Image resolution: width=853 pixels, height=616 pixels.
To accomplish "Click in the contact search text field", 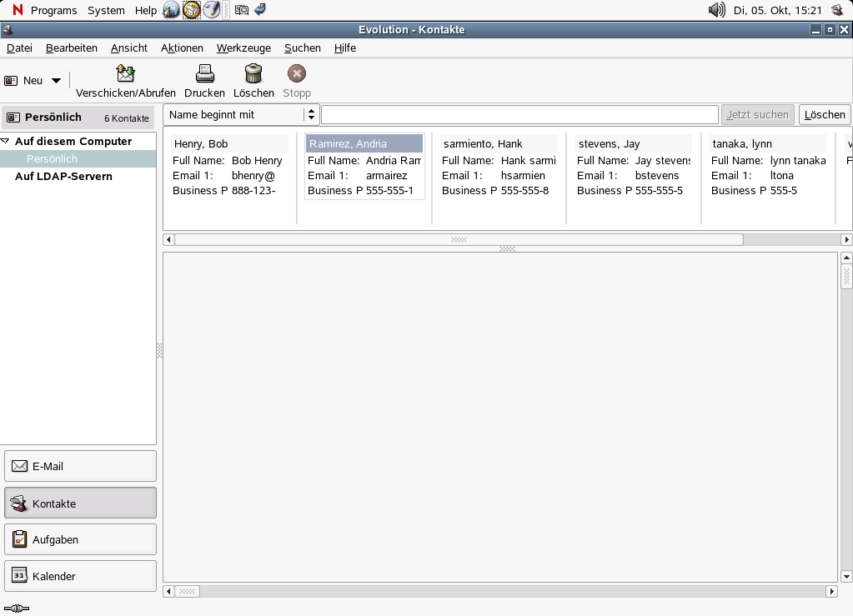I will click(x=519, y=114).
